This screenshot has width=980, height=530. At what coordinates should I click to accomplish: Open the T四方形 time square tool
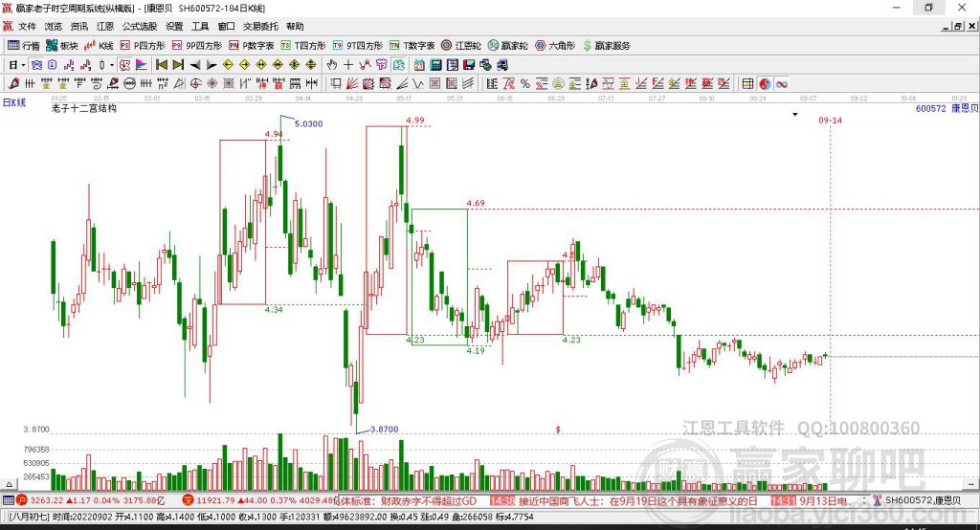(303, 46)
